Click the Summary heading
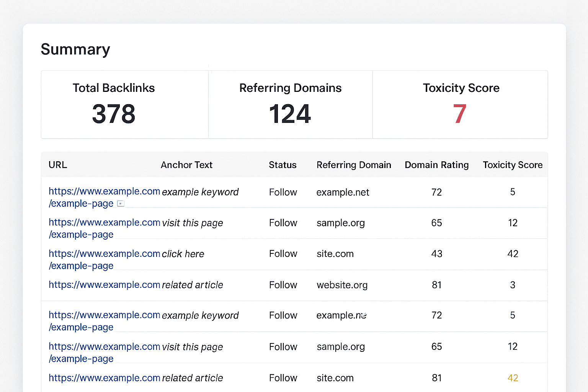The image size is (588, 392). [75, 50]
